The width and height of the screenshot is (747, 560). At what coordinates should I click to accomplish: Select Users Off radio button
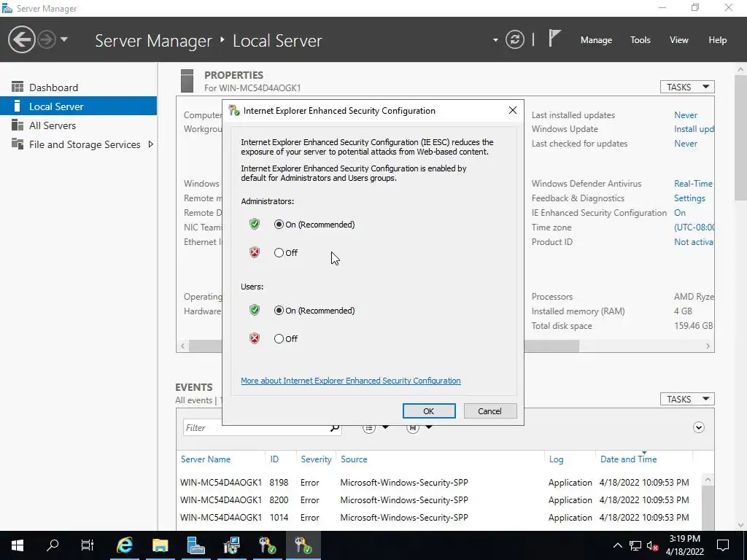click(x=279, y=339)
